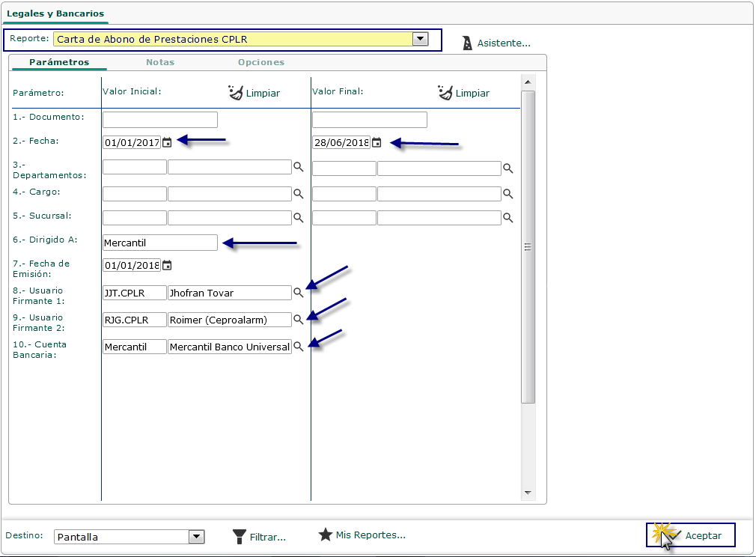Viewport: 756px width, 557px height.
Task: Open Cuenta Bancaria search lookup
Action: [298, 347]
